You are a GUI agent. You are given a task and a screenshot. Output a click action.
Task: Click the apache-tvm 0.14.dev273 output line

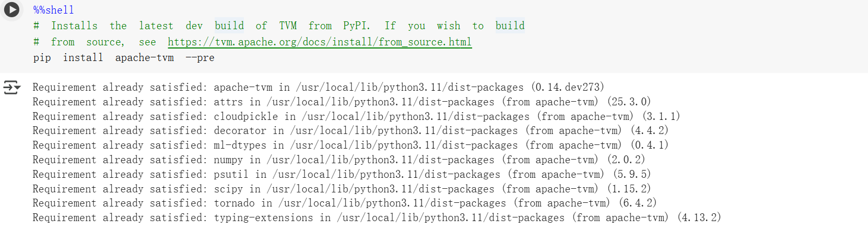coord(319,87)
